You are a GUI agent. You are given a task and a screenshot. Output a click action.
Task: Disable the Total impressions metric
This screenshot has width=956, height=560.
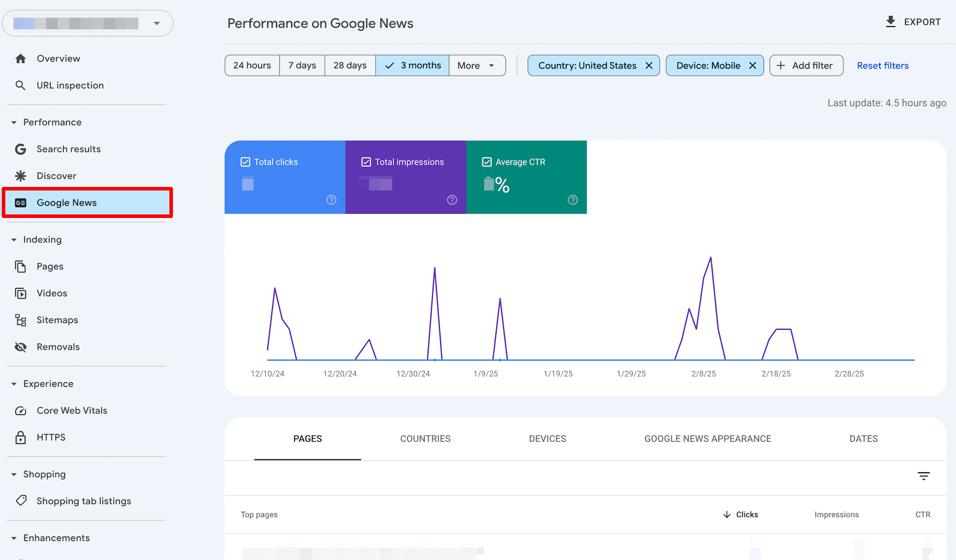(366, 162)
